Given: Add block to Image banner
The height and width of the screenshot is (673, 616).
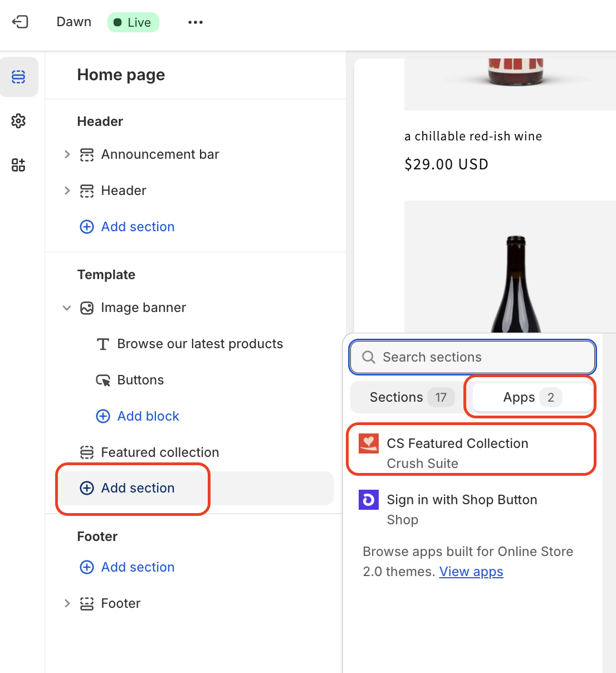Looking at the screenshot, I should (x=138, y=416).
